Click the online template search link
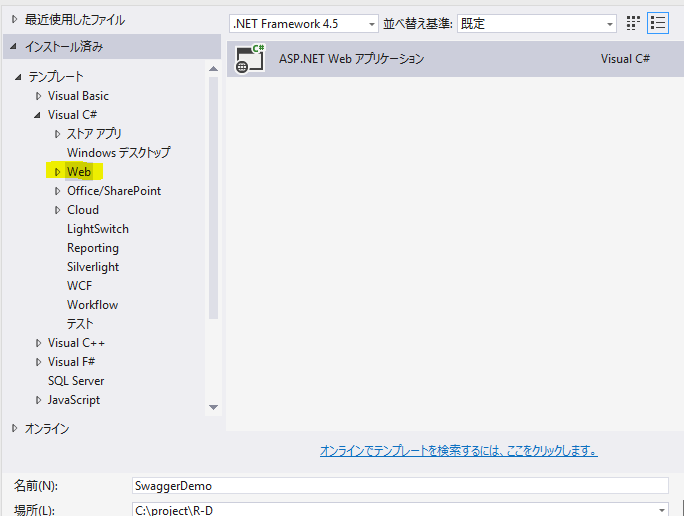The height and width of the screenshot is (516, 684). pyautogui.click(x=459, y=451)
